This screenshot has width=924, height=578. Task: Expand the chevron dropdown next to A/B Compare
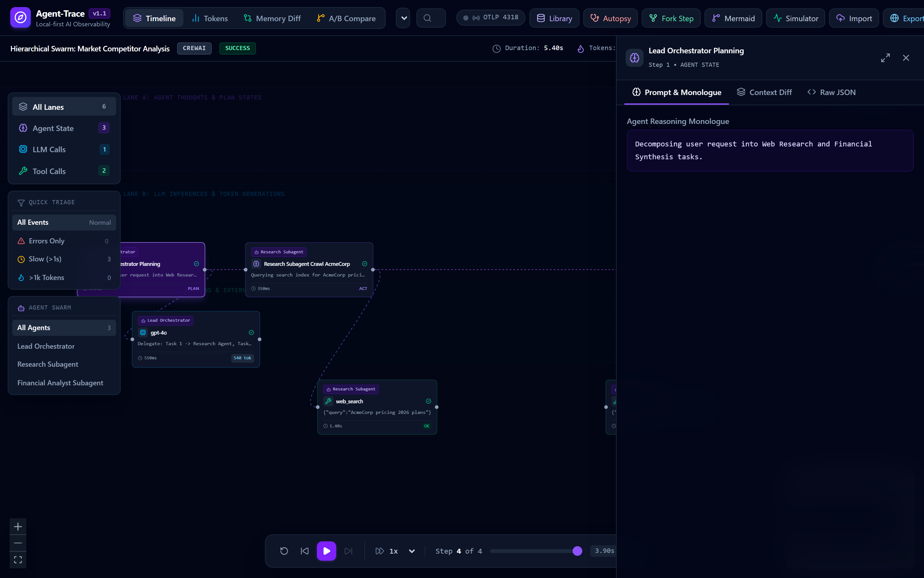(x=403, y=18)
